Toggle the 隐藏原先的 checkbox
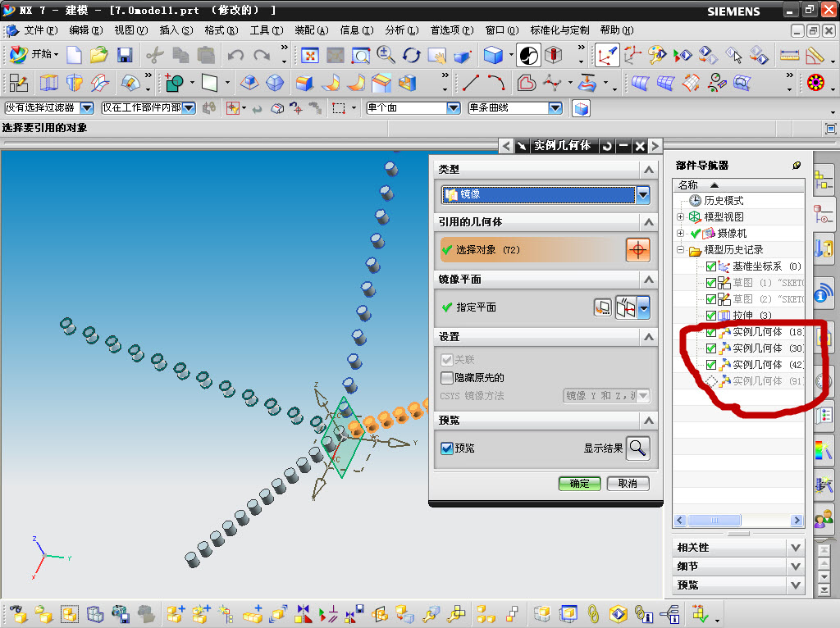Screen dimensions: 840x628 point(447,378)
